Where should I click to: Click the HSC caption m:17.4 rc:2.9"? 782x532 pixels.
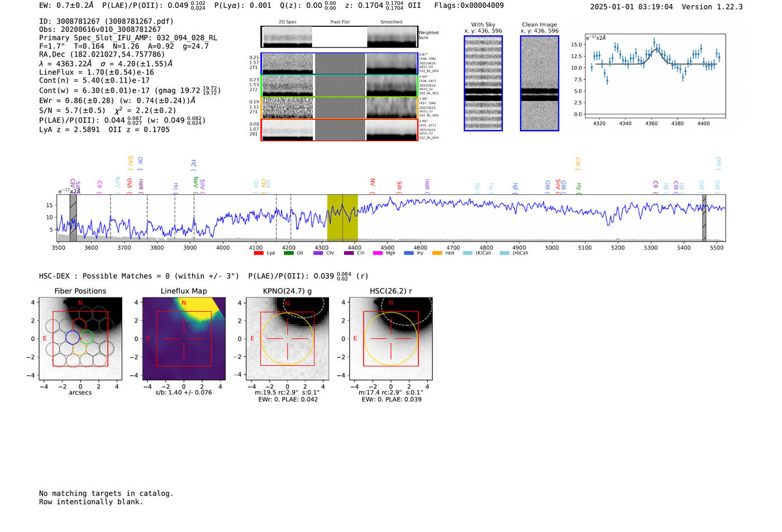[x=390, y=392]
